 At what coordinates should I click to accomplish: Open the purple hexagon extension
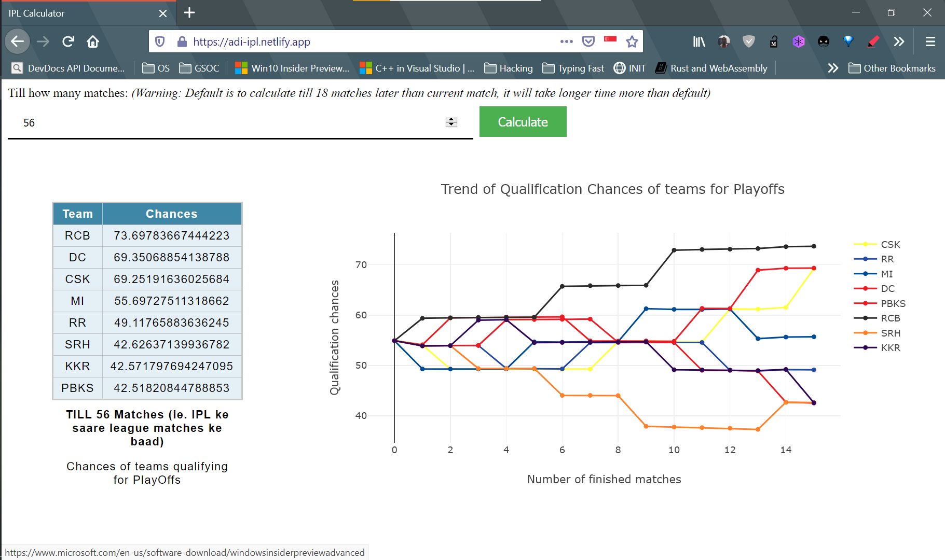(799, 41)
